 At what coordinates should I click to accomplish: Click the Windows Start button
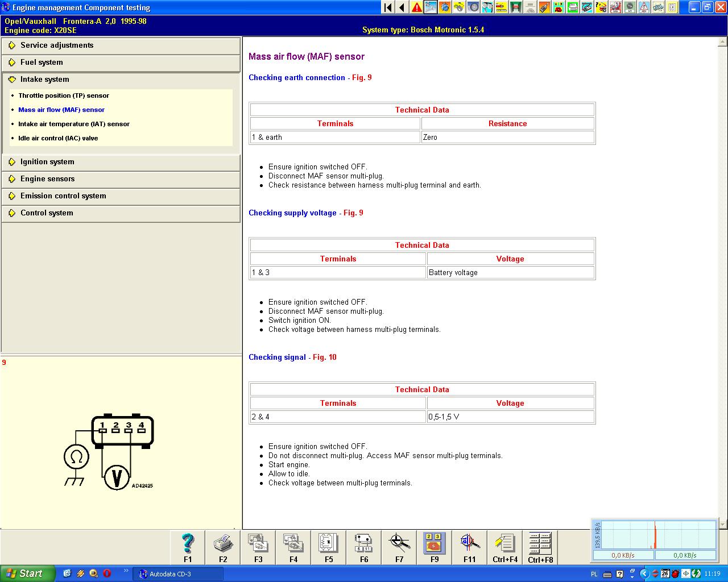pos(27,573)
